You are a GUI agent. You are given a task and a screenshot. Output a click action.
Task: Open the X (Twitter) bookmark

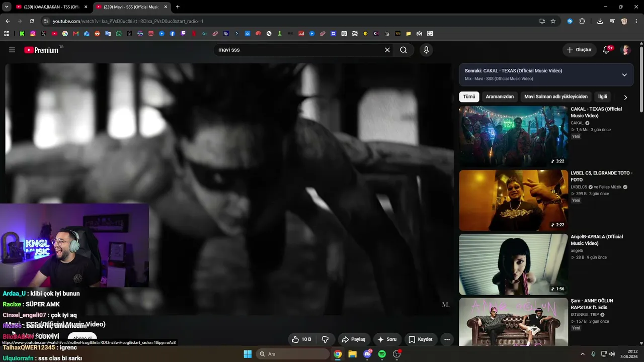44,34
